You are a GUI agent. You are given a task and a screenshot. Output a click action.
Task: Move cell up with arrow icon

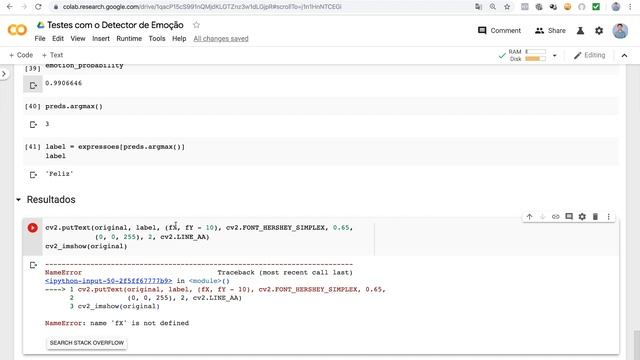[x=529, y=217]
